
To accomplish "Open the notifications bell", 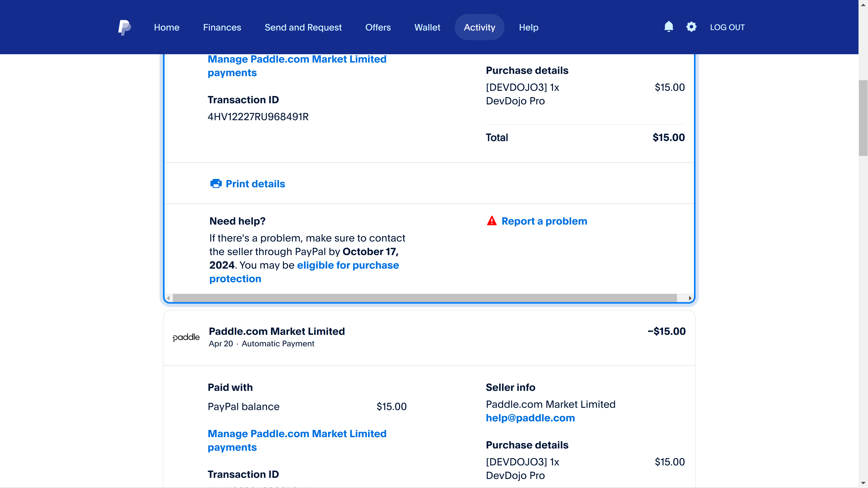I will click(x=669, y=27).
